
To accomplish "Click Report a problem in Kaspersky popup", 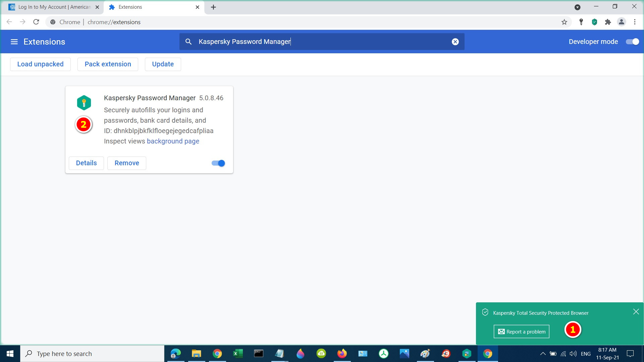I will tap(521, 331).
